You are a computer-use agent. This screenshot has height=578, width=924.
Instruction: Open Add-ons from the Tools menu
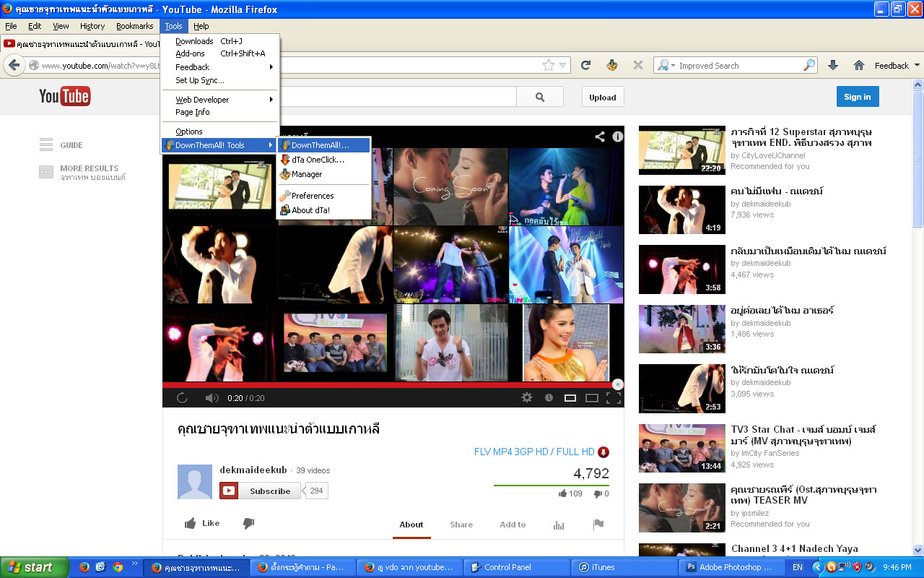click(x=219, y=53)
